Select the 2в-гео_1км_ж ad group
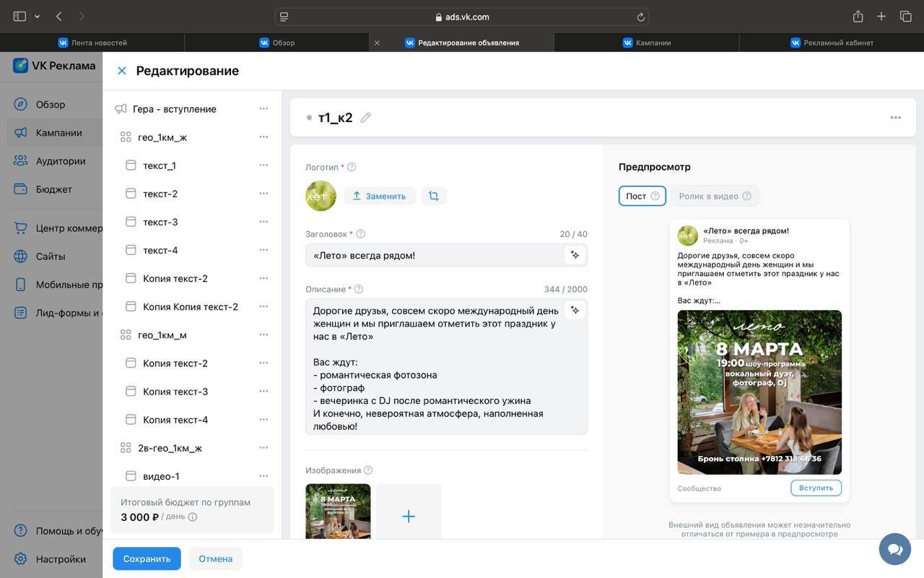This screenshot has height=578, width=924. coord(170,448)
